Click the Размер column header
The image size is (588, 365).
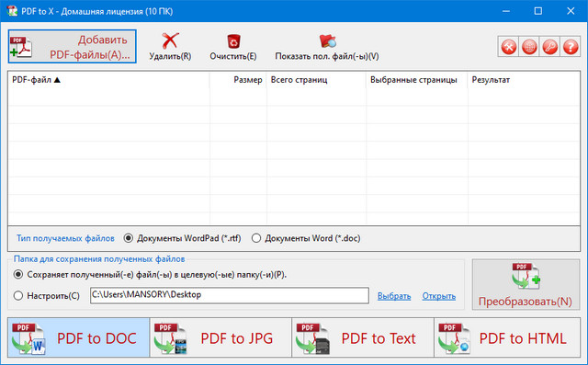[238, 80]
